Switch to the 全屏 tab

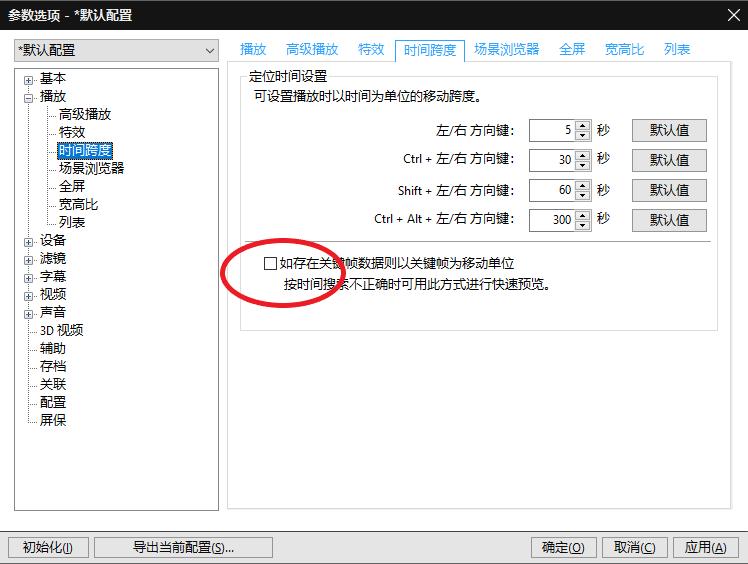572,49
